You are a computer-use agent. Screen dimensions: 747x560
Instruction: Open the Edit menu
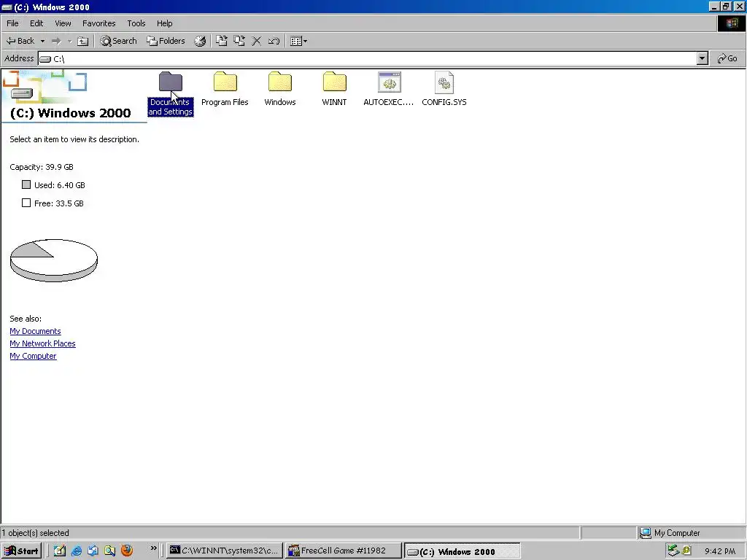(36, 23)
